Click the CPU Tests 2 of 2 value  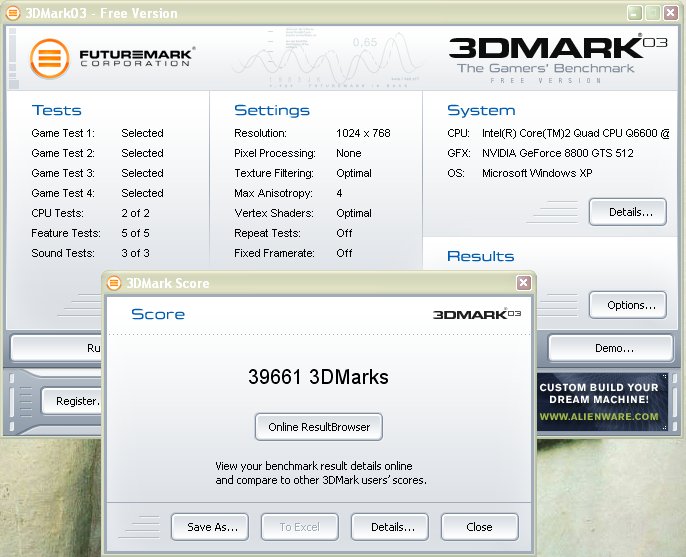[135, 213]
